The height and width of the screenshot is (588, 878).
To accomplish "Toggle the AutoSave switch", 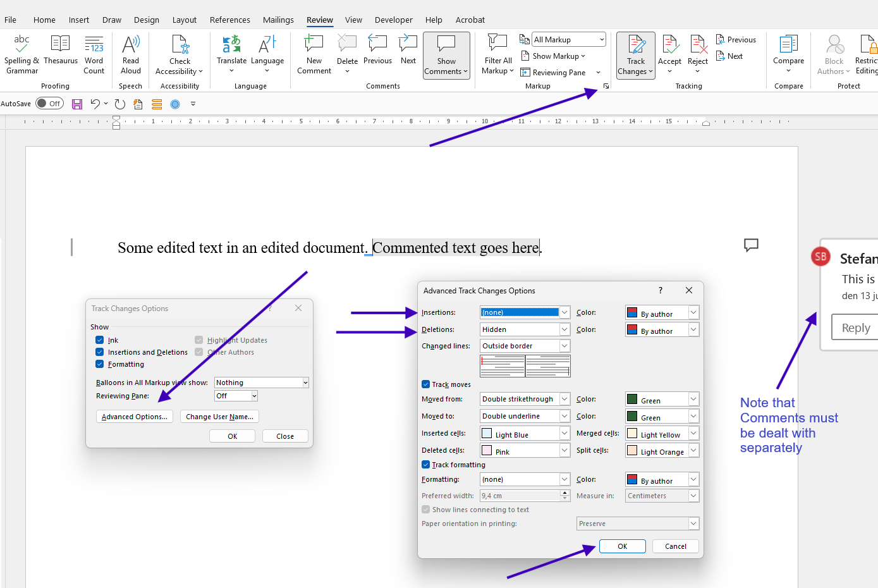I will tap(49, 104).
